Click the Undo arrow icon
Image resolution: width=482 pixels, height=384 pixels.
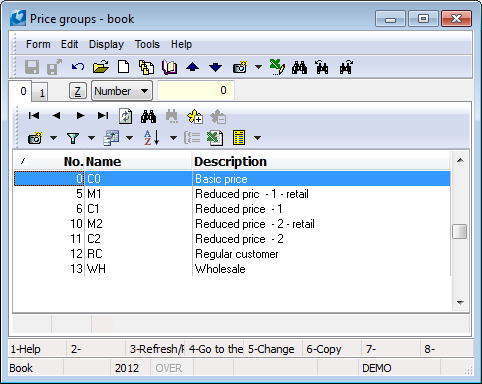click(x=78, y=67)
